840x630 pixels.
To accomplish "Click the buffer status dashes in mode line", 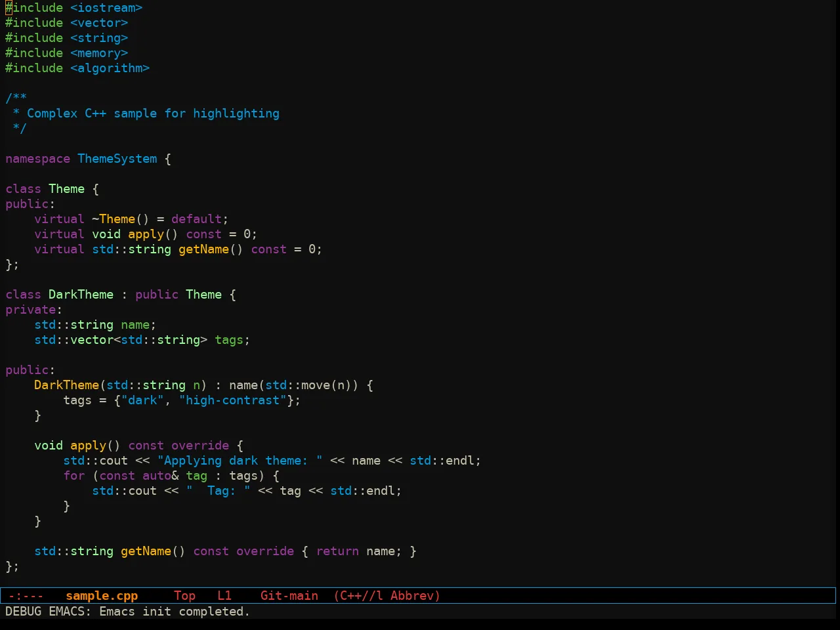I will 26,596.
